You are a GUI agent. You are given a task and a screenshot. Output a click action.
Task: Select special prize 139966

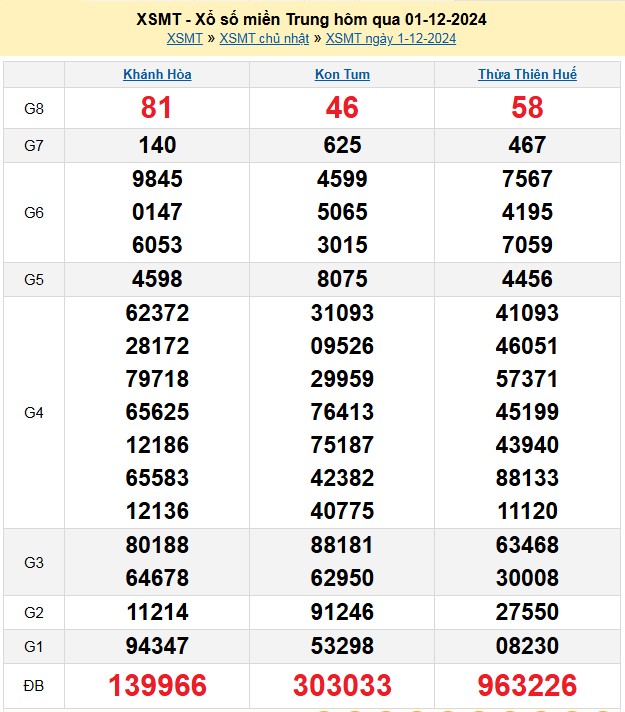(x=157, y=685)
